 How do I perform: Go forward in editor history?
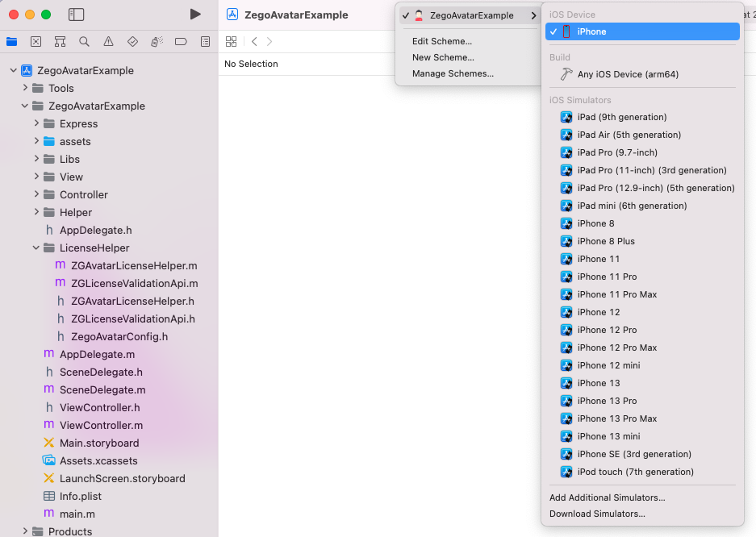click(x=269, y=41)
